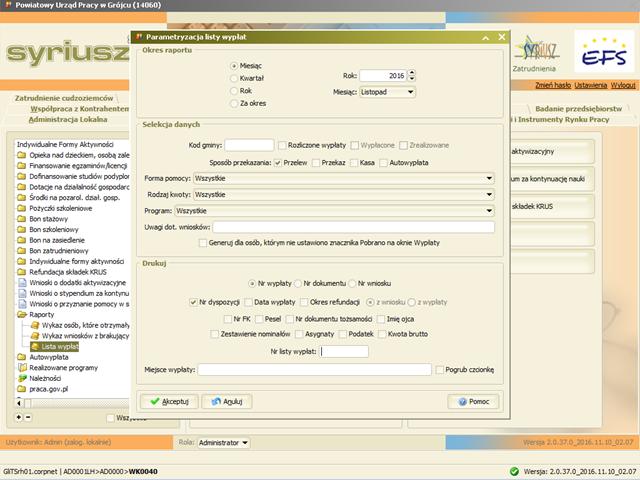Click the Kod gminy input field
The width and height of the screenshot is (640, 480).
pyautogui.click(x=249, y=145)
